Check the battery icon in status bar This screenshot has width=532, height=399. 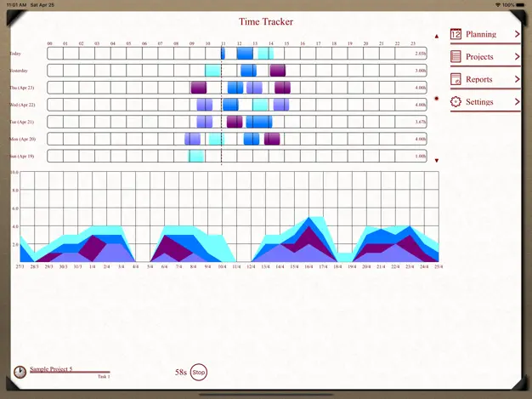pos(520,5)
